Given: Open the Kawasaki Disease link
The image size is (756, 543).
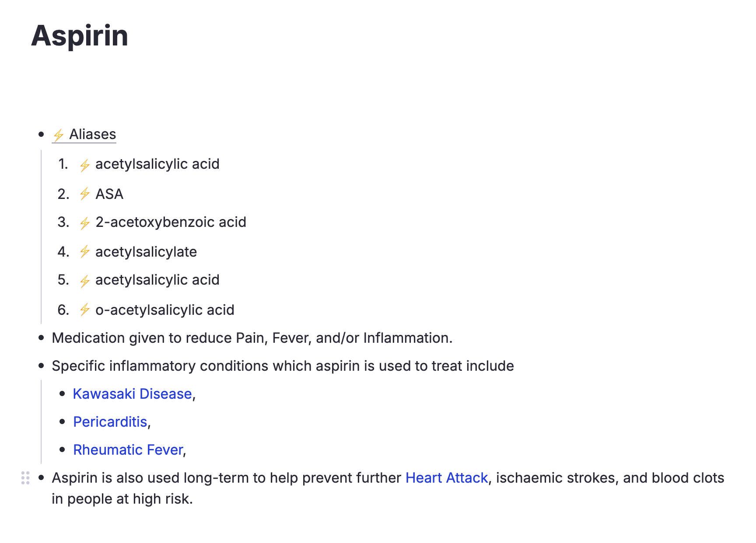Looking at the screenshot, I should [x=132, y=394].
